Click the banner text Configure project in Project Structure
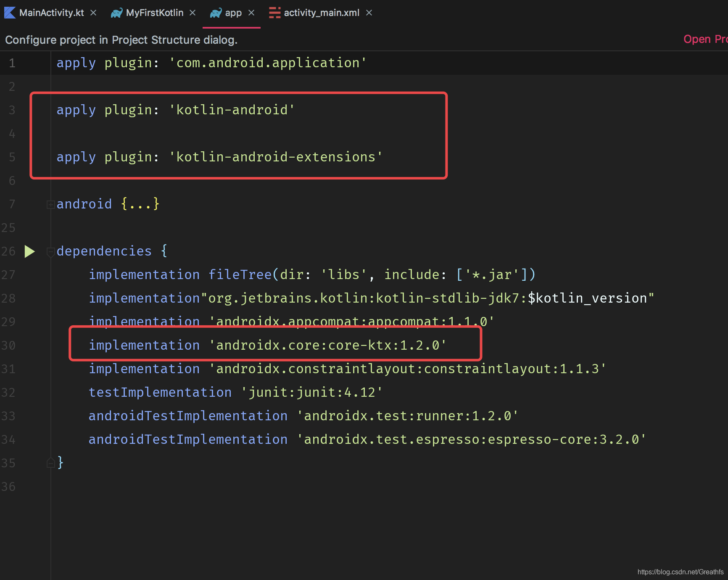728x580 pixels. [121, 40]
